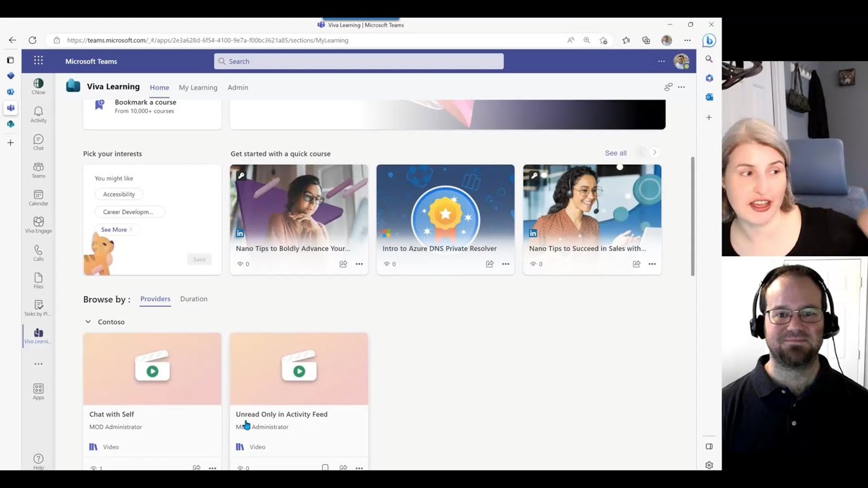Click the Teams search box

point(359,61)
